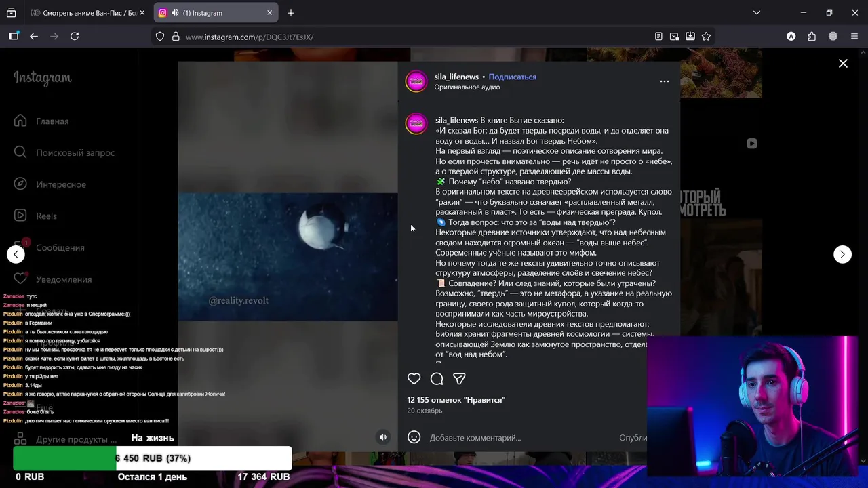Bookmark this page with the star

point(706,37)
